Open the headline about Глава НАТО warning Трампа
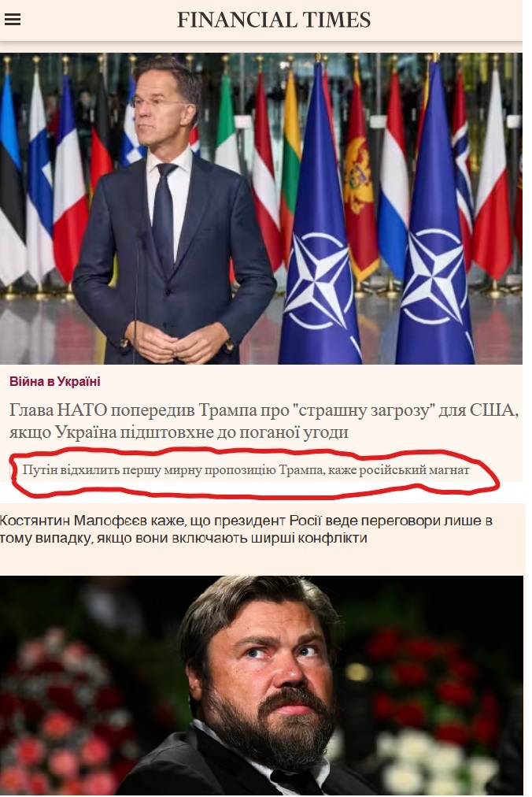 click(x=264, y=421)
